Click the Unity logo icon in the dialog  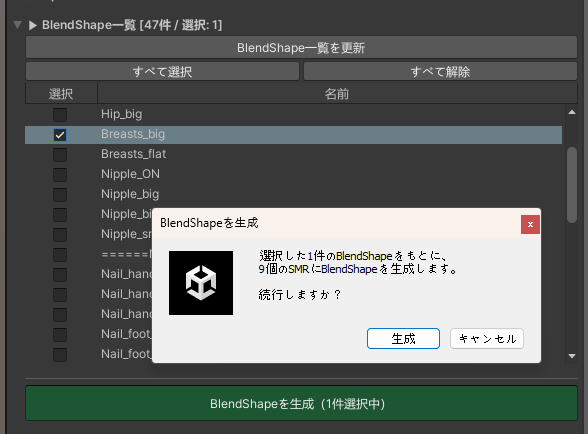(201, 283)
